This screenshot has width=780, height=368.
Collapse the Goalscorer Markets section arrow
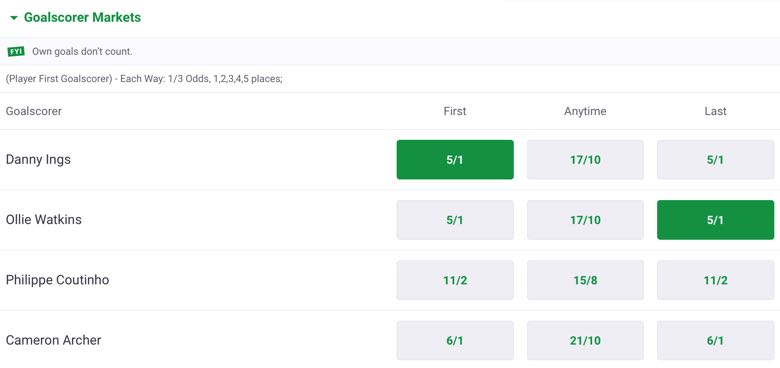click(14, 18)
